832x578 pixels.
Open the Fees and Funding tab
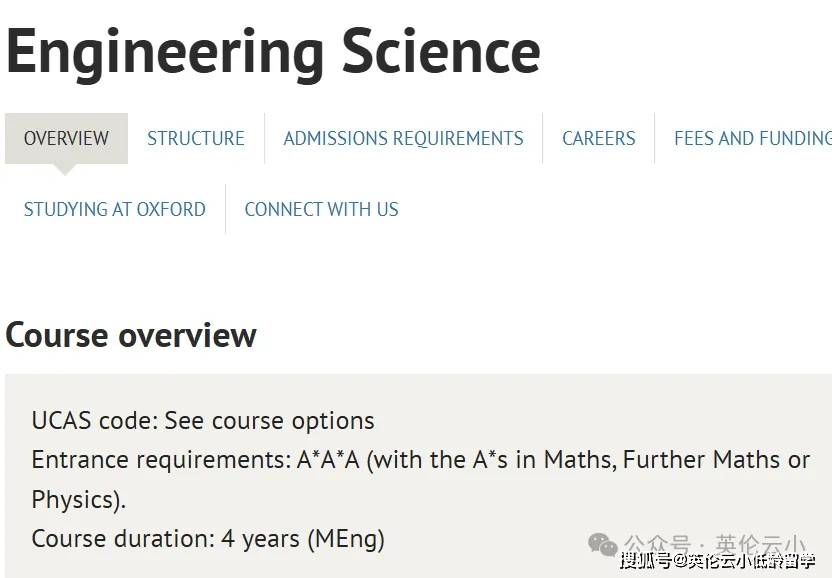tap(752, 139)
